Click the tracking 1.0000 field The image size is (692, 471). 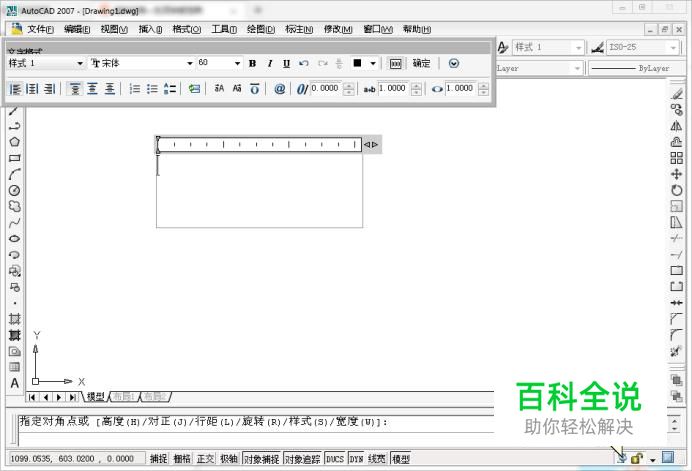click(393, 89)
